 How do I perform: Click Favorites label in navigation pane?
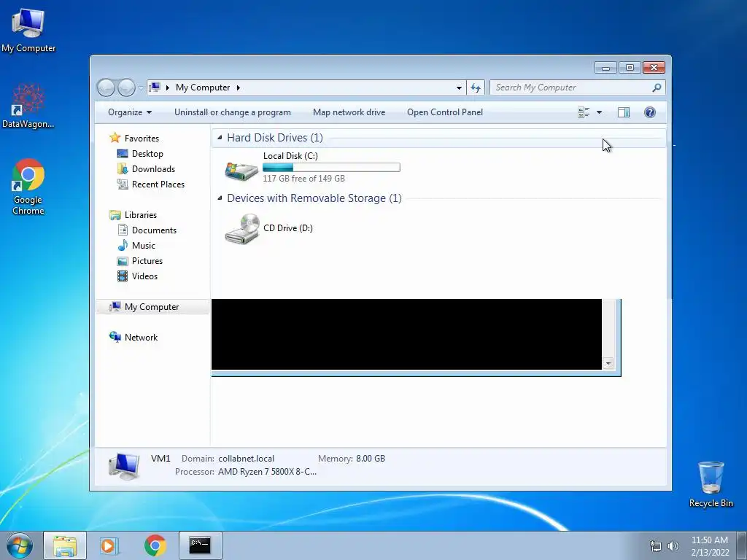click(x=142, y=138)
